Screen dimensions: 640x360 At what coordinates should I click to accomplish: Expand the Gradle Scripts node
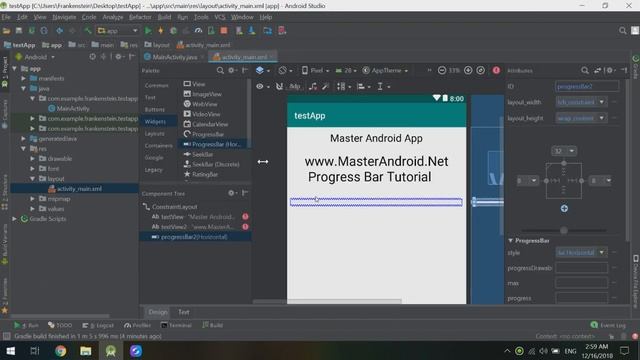[x=15, y=219]
